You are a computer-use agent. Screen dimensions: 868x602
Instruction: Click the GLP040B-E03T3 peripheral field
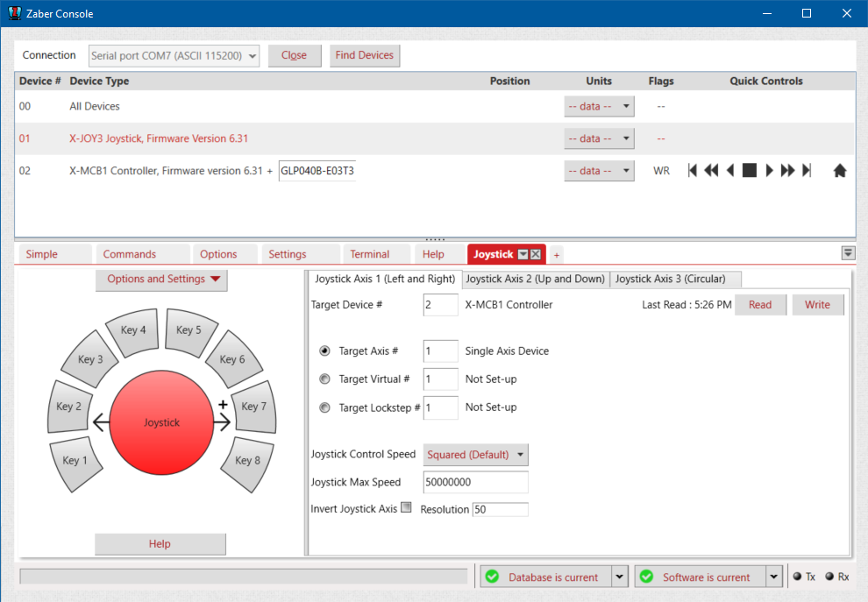click(x=317, y=171)
